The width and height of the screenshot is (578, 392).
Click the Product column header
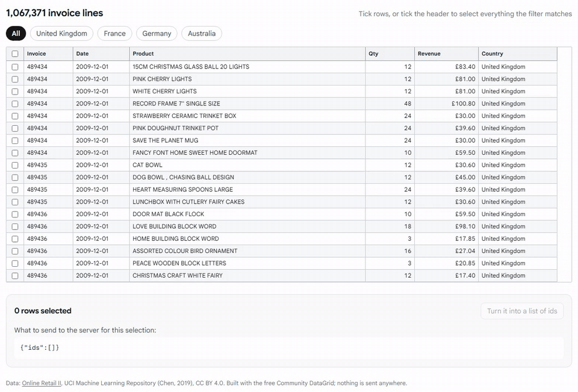click(x=247, y=54)
